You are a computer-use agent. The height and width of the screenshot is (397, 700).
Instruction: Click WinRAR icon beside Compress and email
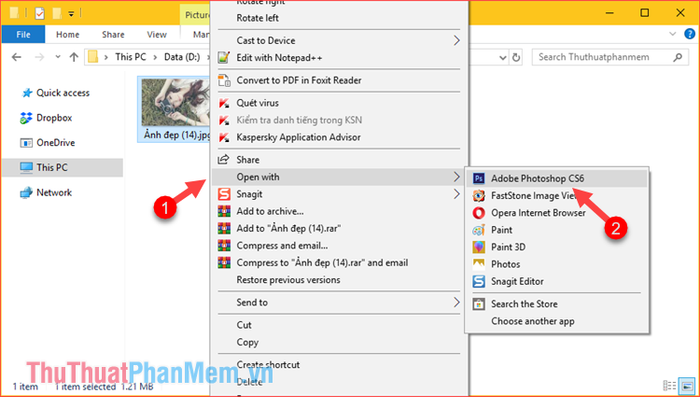click(x=224, y=246)
